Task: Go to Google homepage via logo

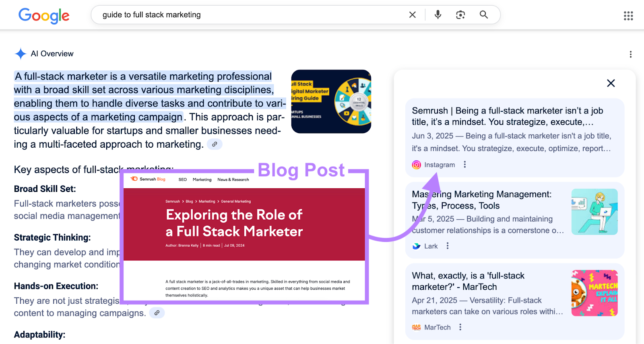Action: [44, 15]
